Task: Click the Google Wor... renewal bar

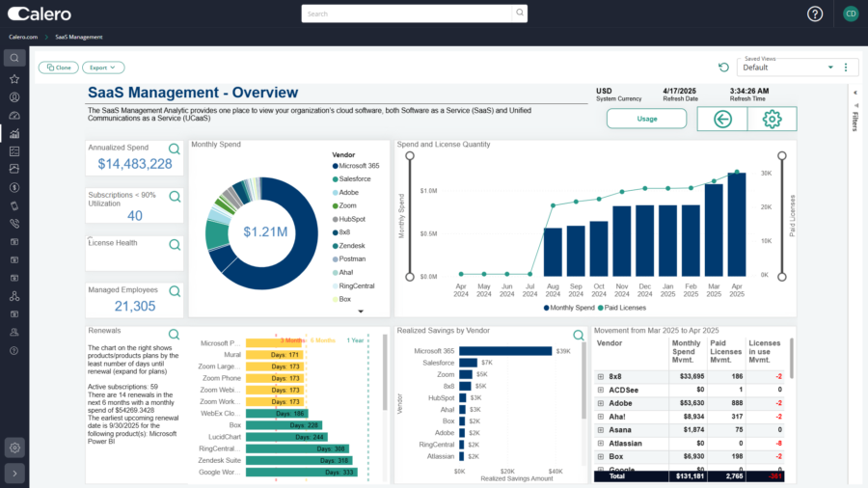Action: pos(302,472)
